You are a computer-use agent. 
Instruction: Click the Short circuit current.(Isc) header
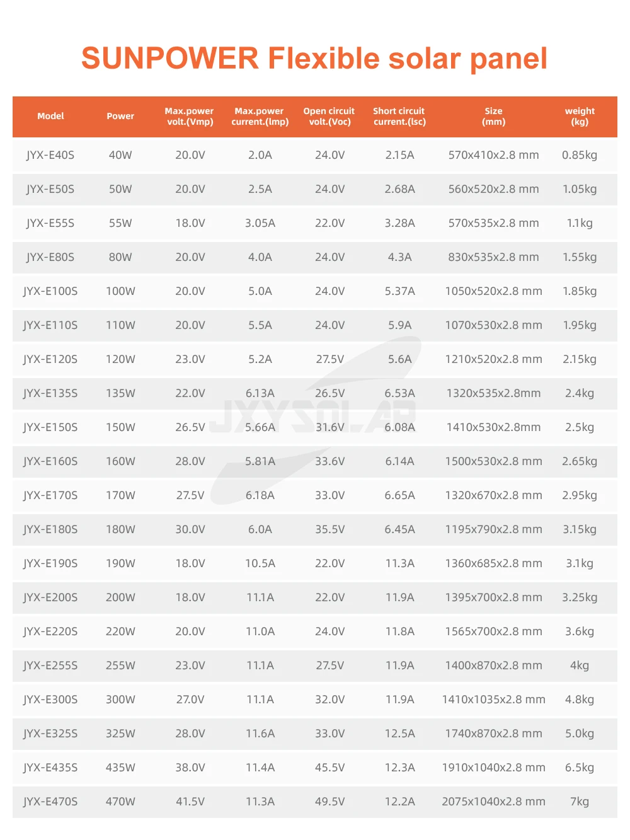coord(399,117)
